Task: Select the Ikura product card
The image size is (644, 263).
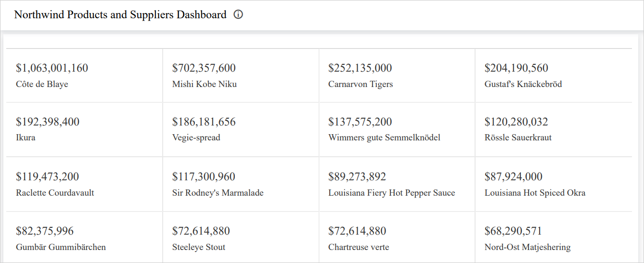Action: pos(84,129)
